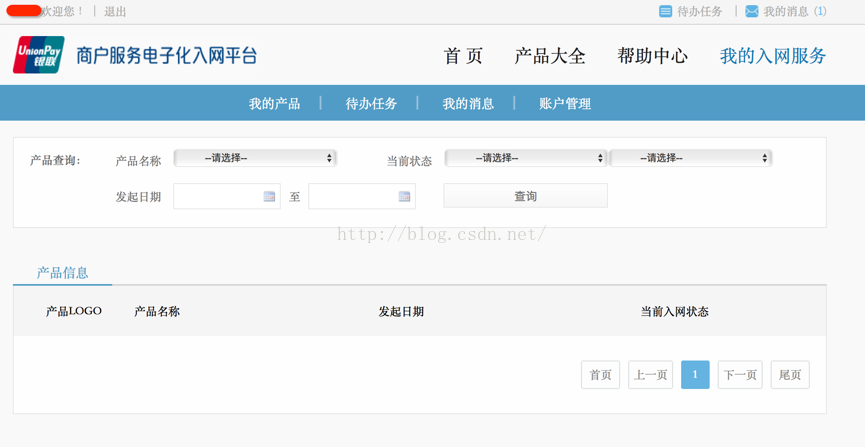The width and height of the screenshot is (865, 447).
Task: Open the 产品名称 dropdown
Action: click(255, 158)
